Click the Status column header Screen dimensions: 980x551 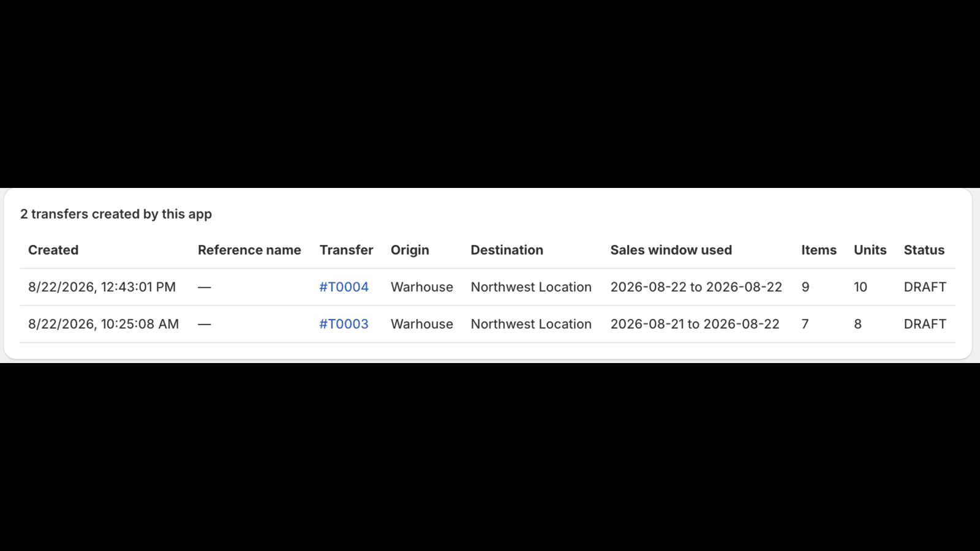924,250
